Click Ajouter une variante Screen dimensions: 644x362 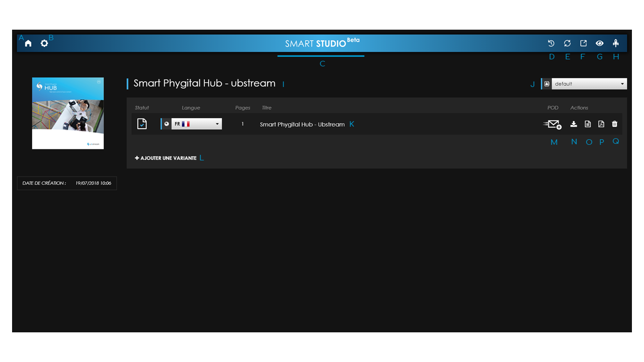coord(166,158)
